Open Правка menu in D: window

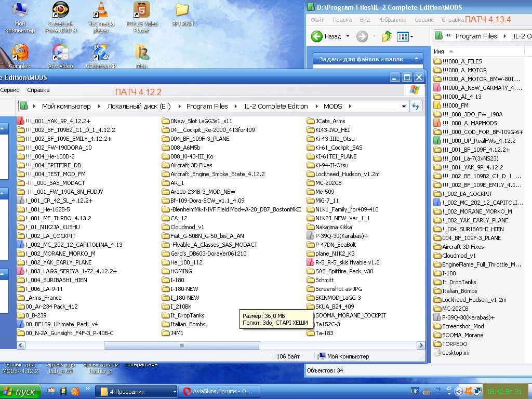(x=342, y=20)
